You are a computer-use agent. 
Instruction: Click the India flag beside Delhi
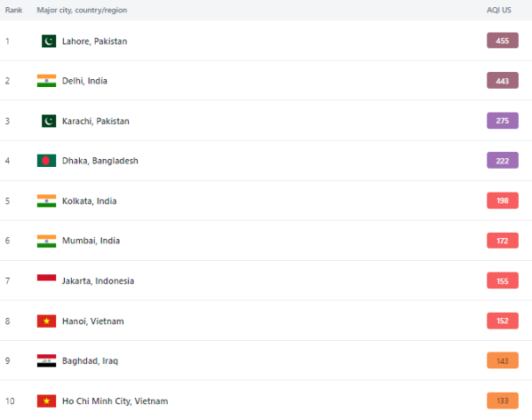46,81
